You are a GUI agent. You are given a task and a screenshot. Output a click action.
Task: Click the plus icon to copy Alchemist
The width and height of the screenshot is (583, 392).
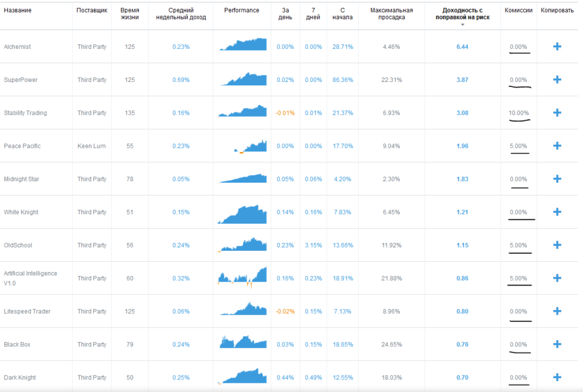557,47
